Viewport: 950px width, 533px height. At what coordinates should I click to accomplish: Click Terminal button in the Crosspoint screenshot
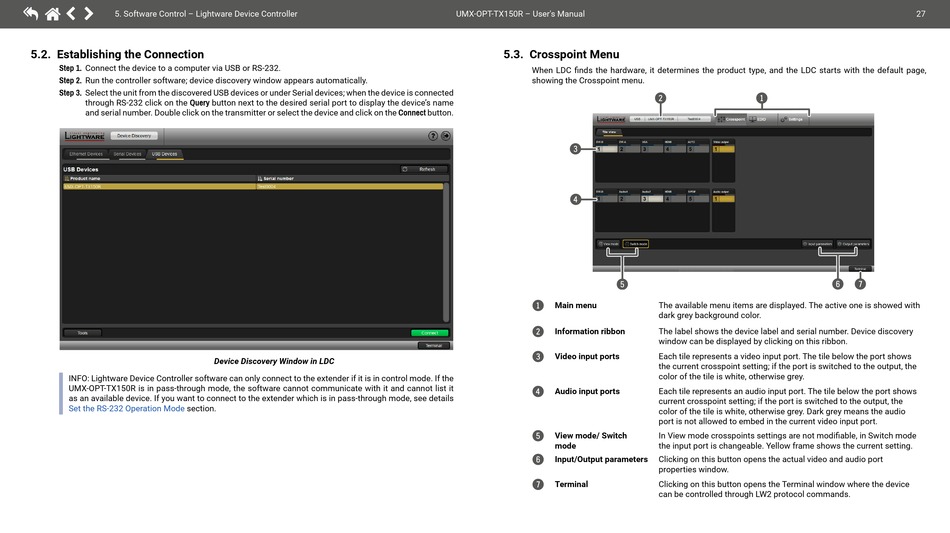[860, 268]
